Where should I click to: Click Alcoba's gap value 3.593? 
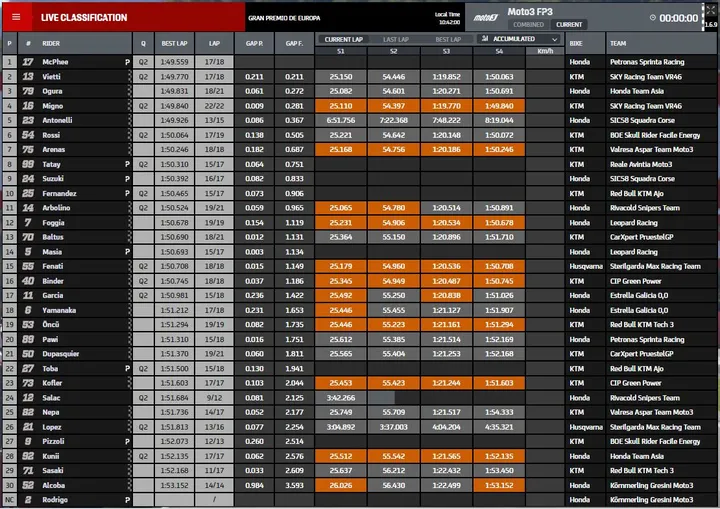pyautogui.click(x=294, y=485)
